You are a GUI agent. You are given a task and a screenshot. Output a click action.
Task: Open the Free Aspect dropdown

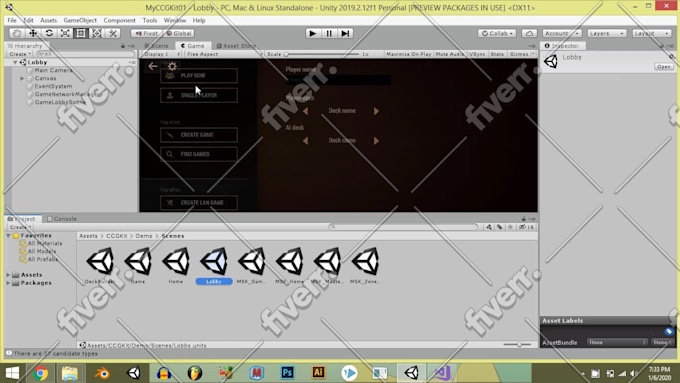tap(224, 54)
